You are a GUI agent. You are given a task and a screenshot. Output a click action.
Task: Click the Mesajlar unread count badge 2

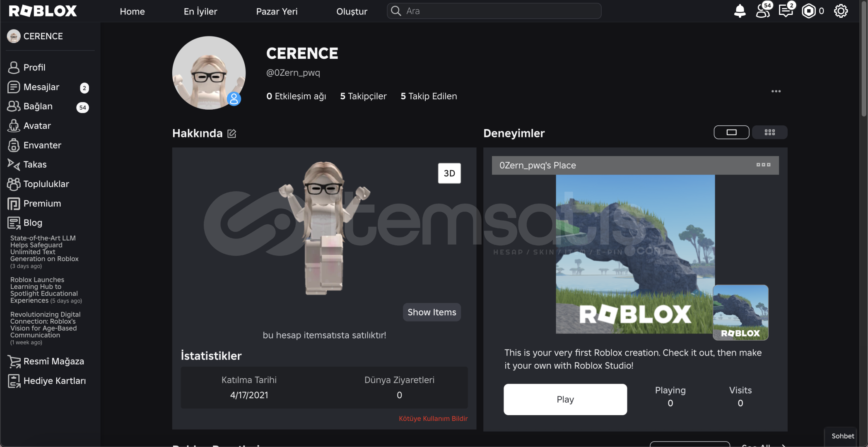pyautogui.click(x=84, y=88)
